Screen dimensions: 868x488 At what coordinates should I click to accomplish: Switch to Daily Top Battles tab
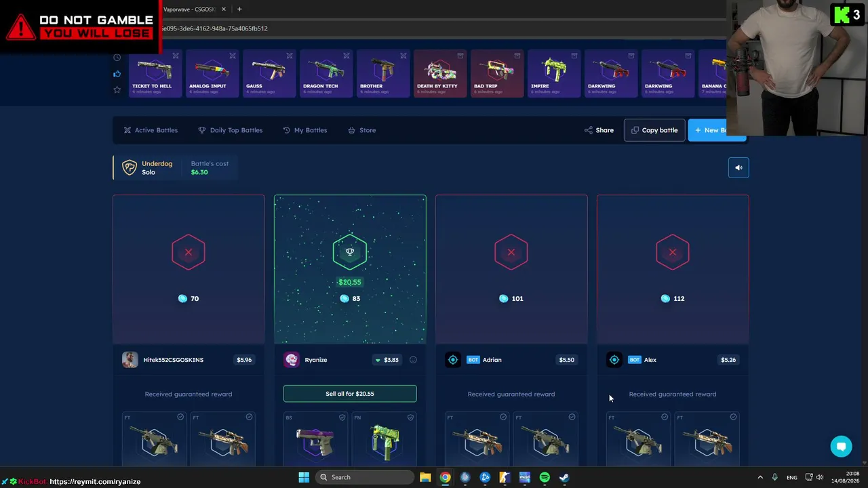[230, 130]
